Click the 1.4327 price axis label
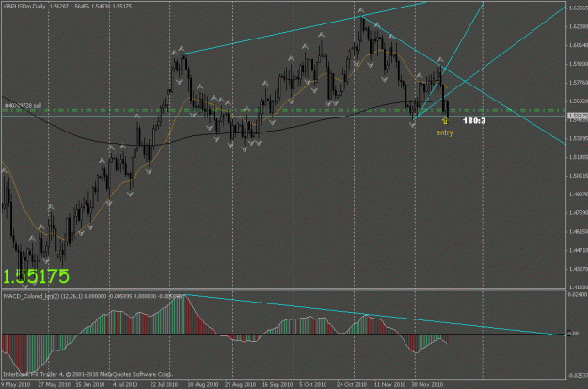This screenshot has height=389, width=588. pyautogui.click(x=578, y=269)
